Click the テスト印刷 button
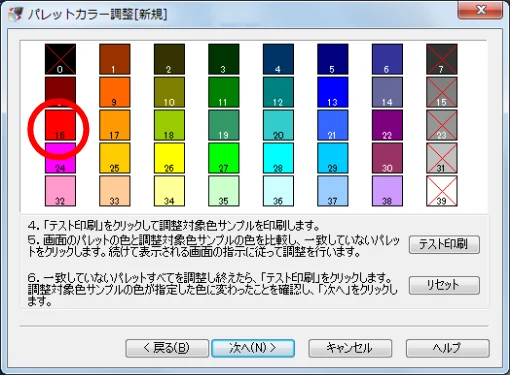The height and width of the screenshot is (376, 511). pos(444,245)
